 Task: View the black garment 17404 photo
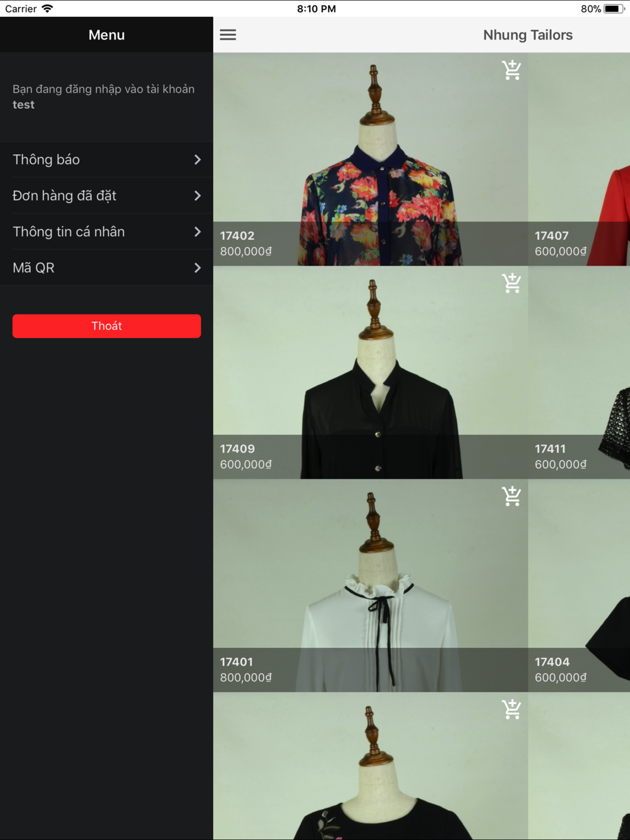tap(579, 586)
